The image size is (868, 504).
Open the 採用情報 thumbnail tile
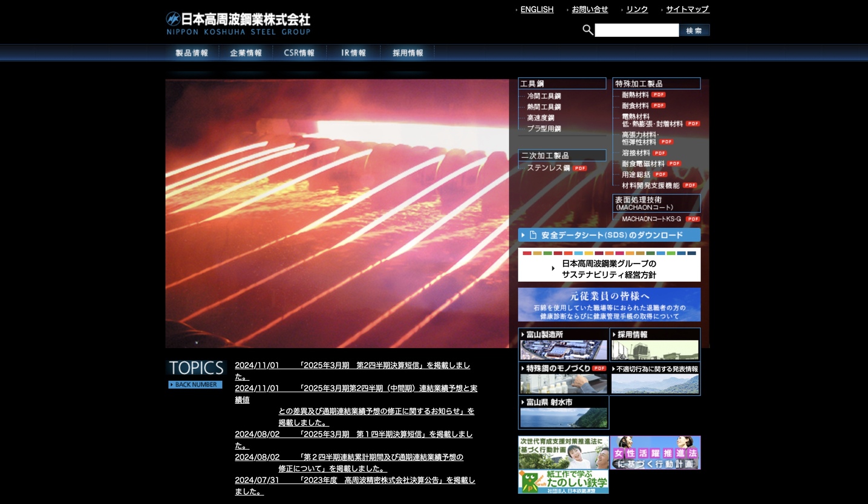coord(655,344)
